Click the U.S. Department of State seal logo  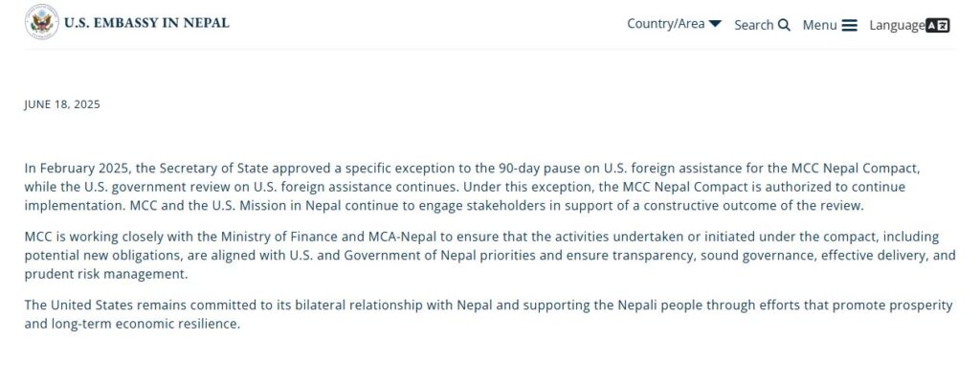[41, 23]
